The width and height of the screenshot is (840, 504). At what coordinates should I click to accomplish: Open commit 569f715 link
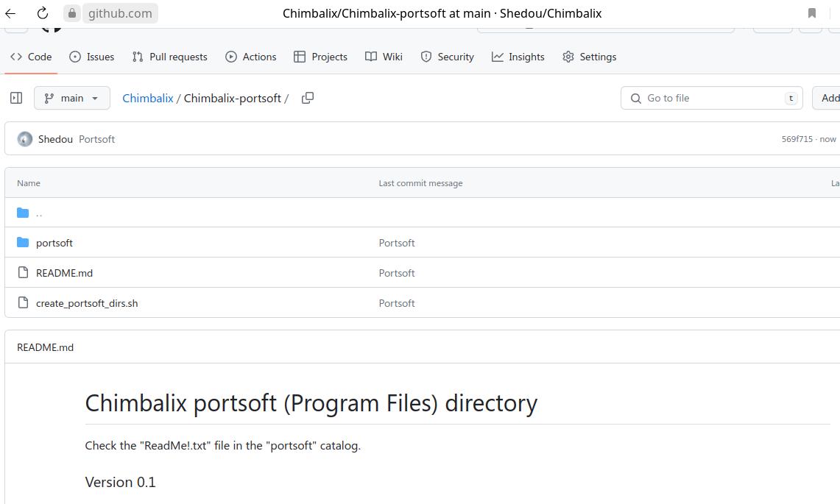[x=797, y=139]
